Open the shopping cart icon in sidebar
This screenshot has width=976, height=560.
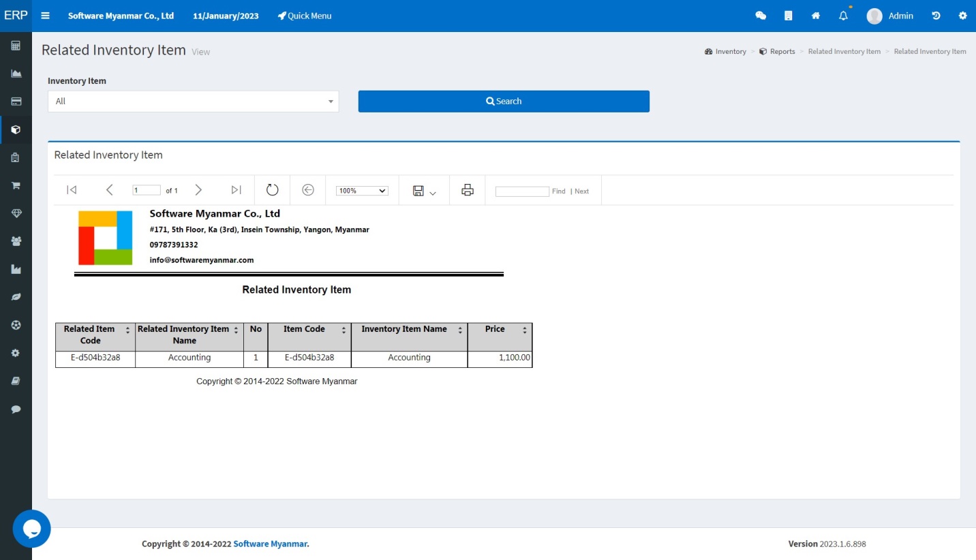(x=16, y=185)
